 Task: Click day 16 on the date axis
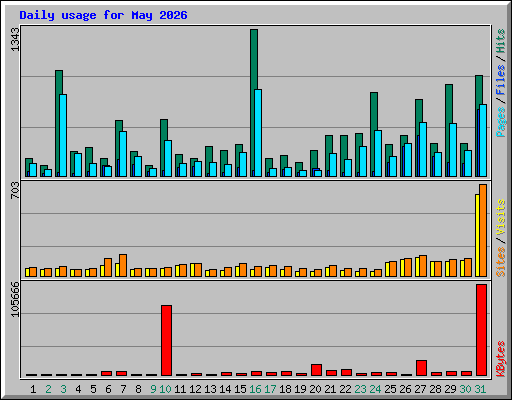click(255, 389)
